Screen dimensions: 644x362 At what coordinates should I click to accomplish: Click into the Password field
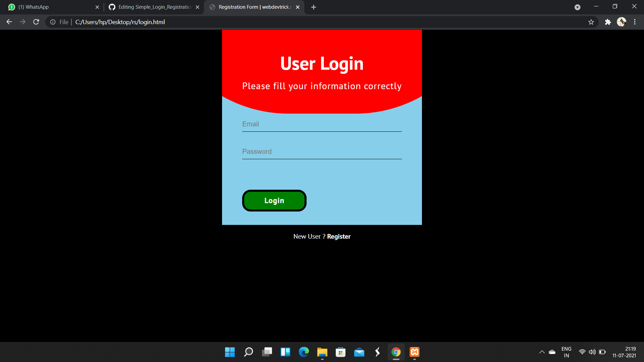pyautogui.click(x=322, y=152)
